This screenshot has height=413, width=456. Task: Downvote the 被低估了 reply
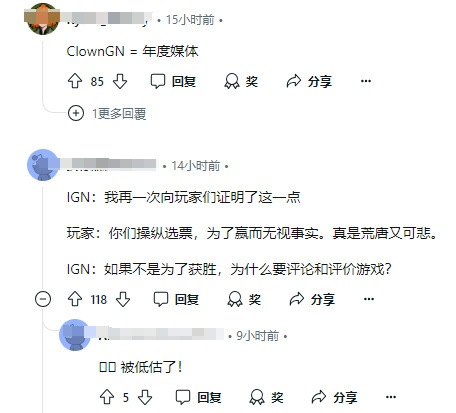(145, 397)
